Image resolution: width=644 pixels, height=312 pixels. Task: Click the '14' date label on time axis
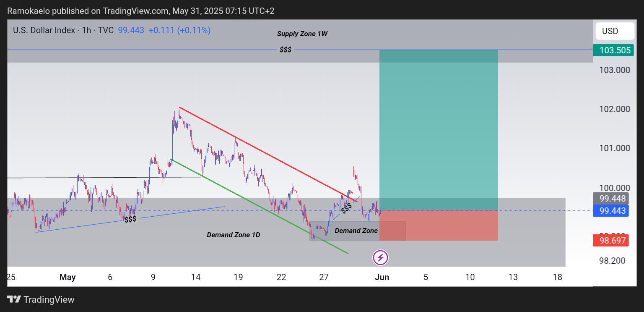196,277
